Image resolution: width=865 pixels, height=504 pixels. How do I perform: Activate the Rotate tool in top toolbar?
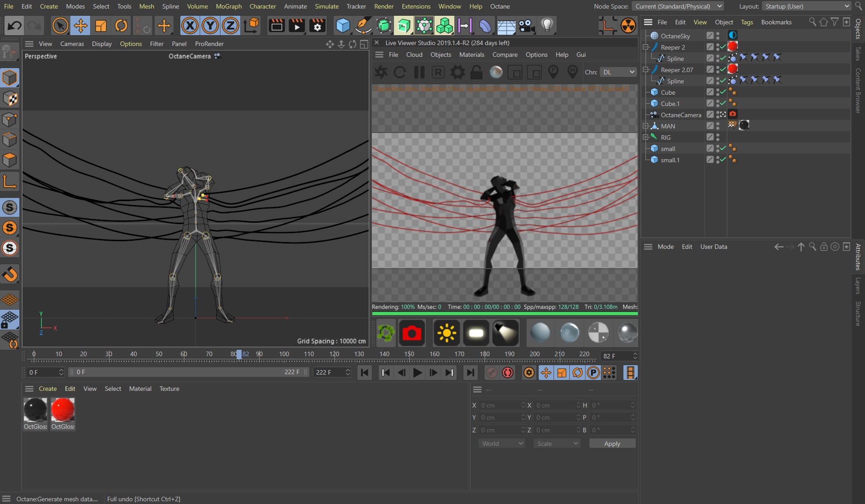tap(121, 26)
